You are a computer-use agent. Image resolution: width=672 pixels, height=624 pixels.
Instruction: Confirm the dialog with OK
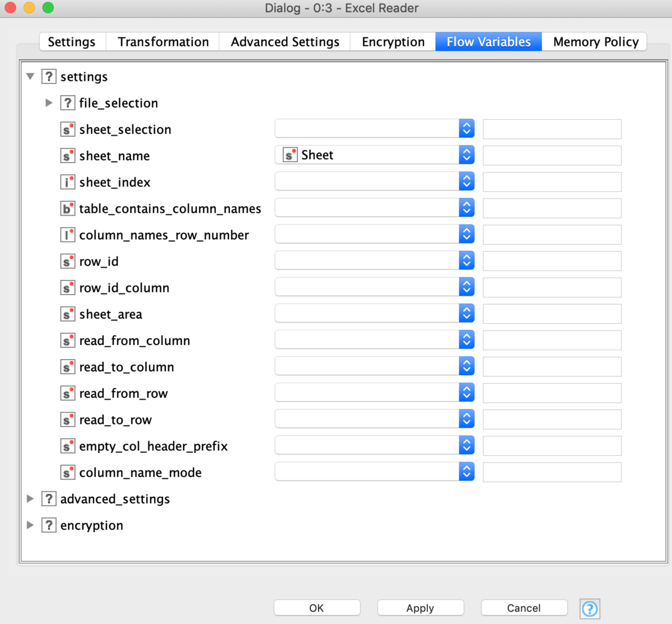coord(316,608)
